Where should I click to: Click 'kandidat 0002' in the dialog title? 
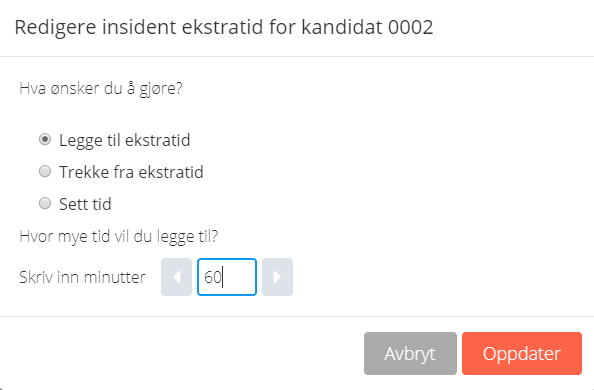pyautogui.click(x=367, y=27)
